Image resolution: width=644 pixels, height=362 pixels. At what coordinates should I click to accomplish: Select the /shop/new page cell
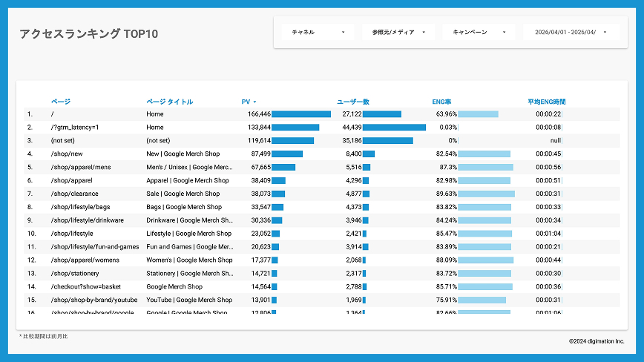(67, 154)
